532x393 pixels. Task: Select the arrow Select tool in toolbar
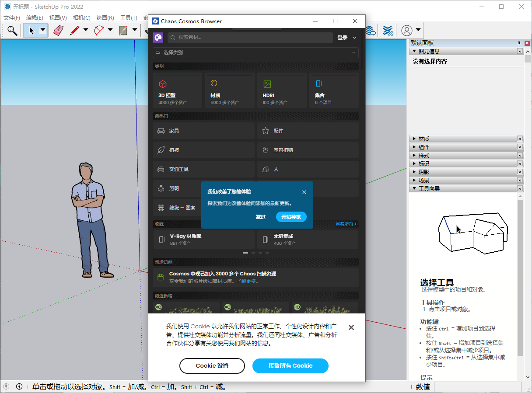[31, 30]
